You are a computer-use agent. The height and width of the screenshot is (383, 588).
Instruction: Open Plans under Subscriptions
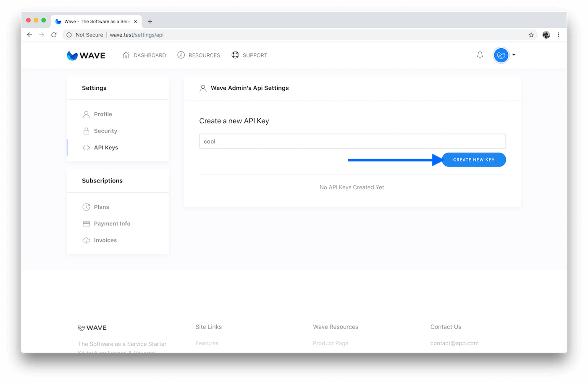[101, 207]
